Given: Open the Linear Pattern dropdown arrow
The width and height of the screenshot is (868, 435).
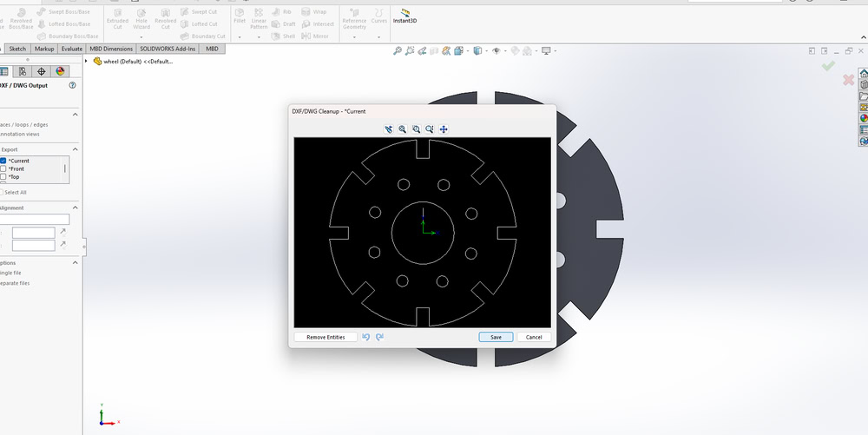Looking at the screenshot, I should point(259,37).
